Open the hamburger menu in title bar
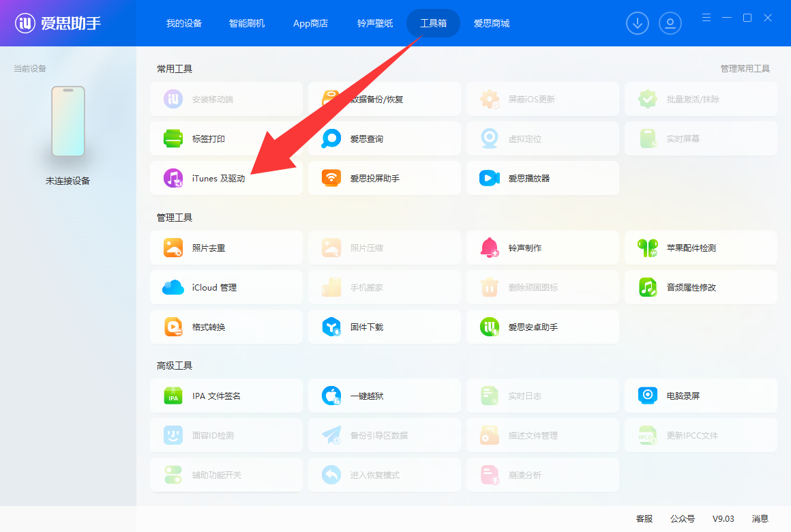The image size is (791, 532). click(x=706, y=18)
